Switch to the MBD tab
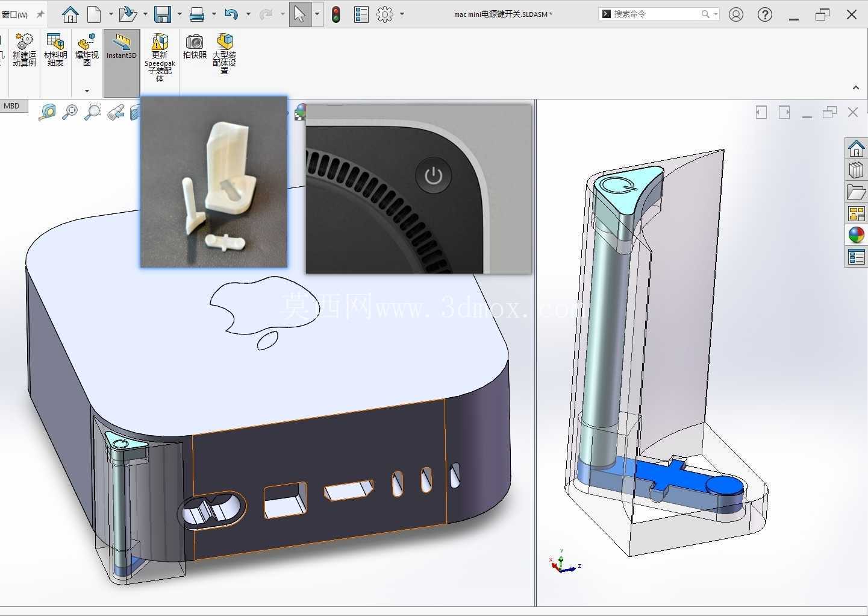This screenshot has height=616, width=868. click(11, 106)
